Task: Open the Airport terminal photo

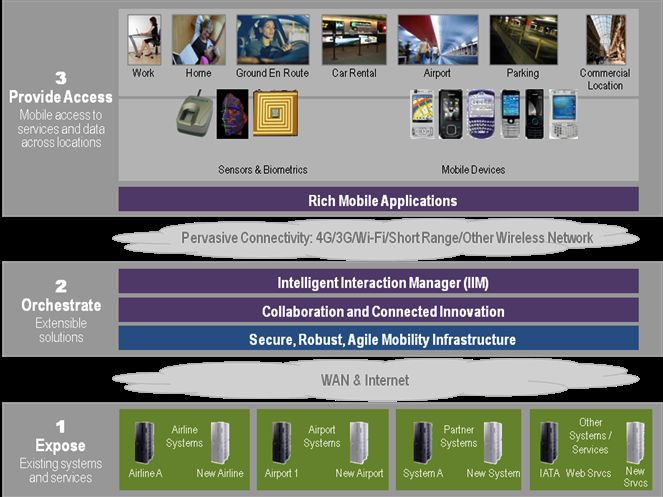Action: click(x=438, y=40)
